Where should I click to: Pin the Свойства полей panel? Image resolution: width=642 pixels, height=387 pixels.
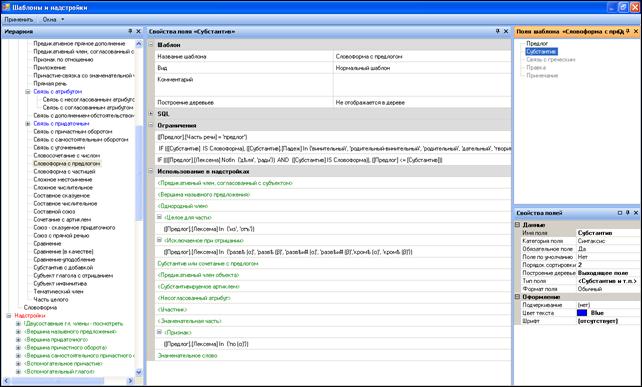click(628, 213)
